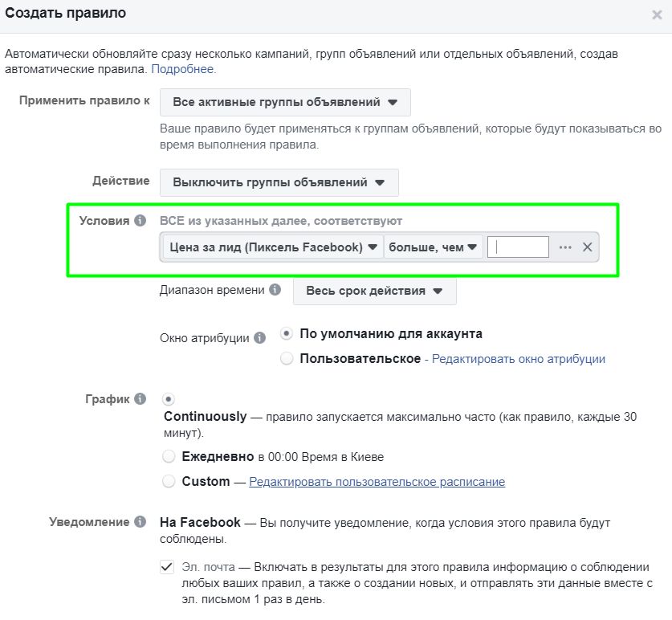Open the Выключить группы объявлений action dropdown
Screen dimensions: 672x620
279,182
